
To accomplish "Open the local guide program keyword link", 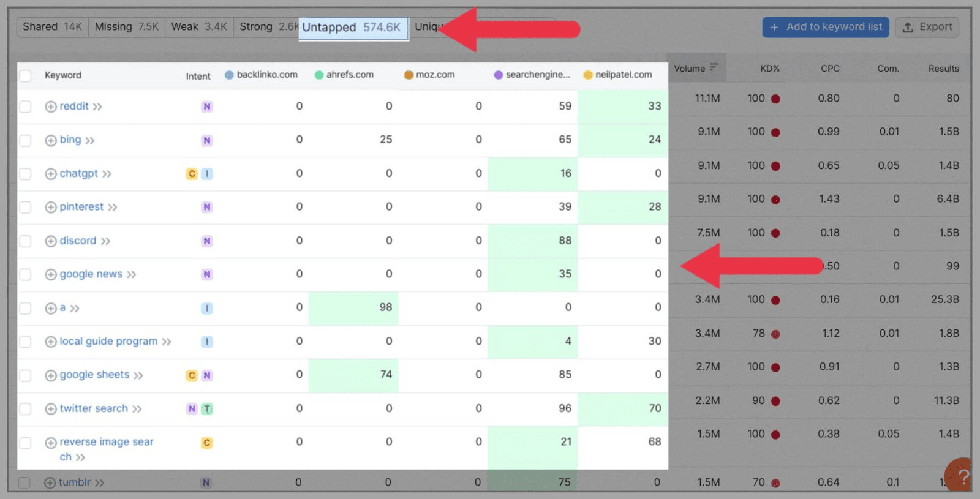I will tap(108, 341).
